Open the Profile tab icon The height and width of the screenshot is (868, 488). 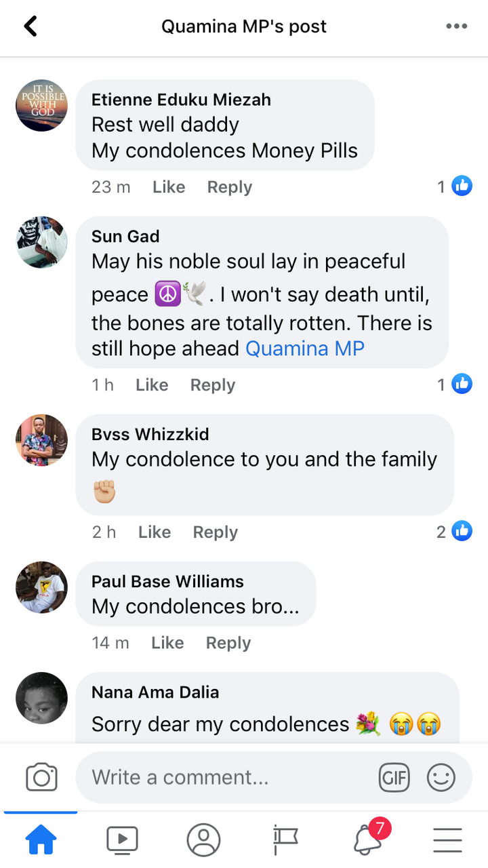point(203,841)
